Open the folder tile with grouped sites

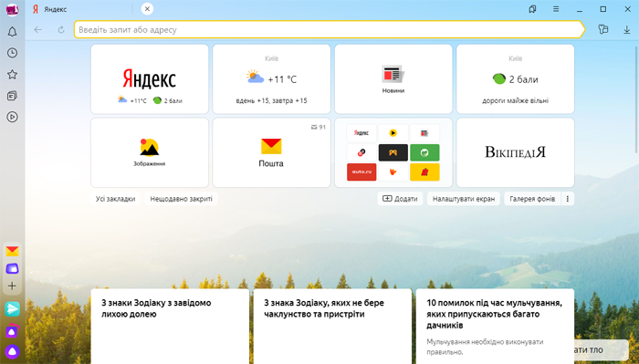coord(393,152)
